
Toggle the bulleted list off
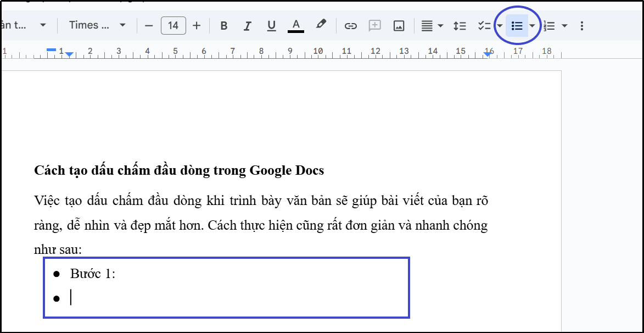click(517, 25)
